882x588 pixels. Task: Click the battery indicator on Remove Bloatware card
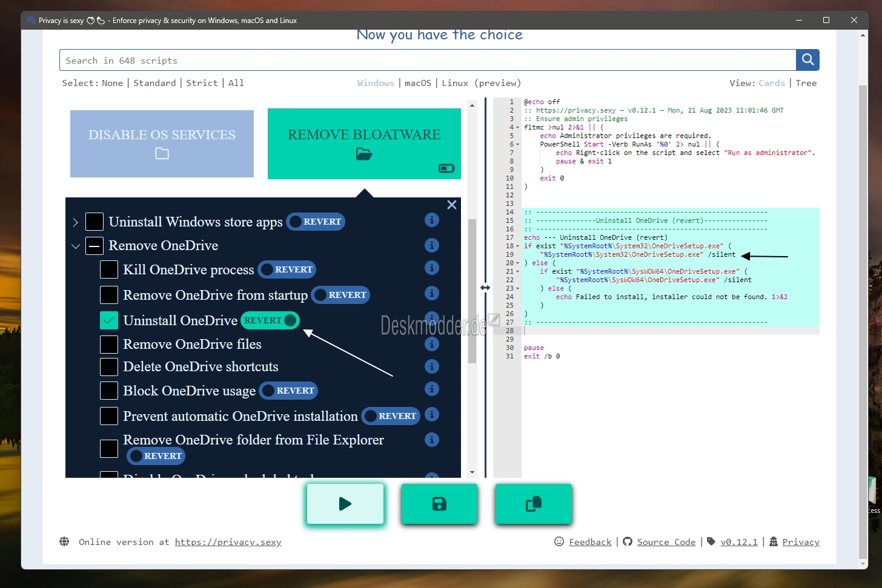(x=446, y=168)
